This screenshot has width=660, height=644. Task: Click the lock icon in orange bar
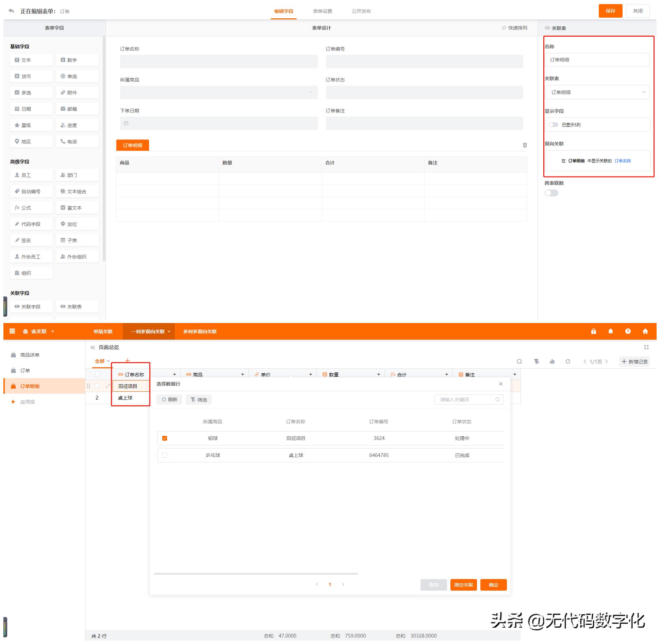(x=594, y=331)
